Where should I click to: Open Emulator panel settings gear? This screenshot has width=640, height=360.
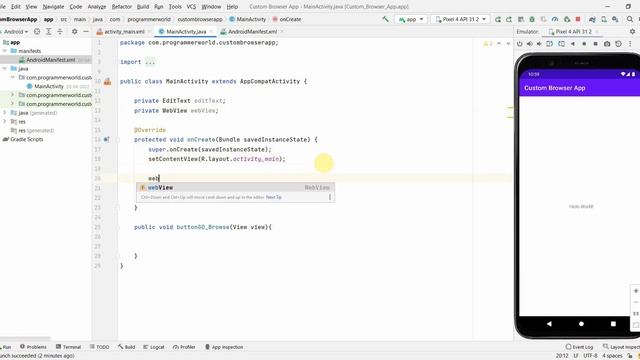(632, 31)
